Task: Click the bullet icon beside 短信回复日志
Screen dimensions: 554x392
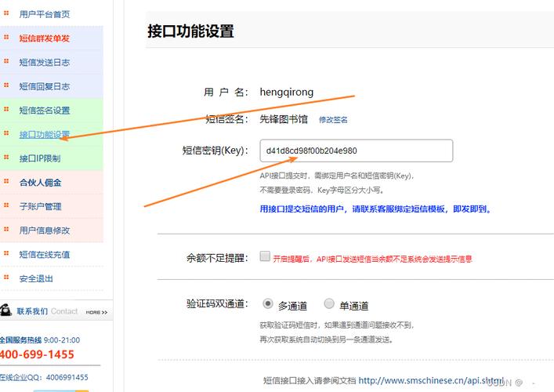Action: [x=6, y=85]
